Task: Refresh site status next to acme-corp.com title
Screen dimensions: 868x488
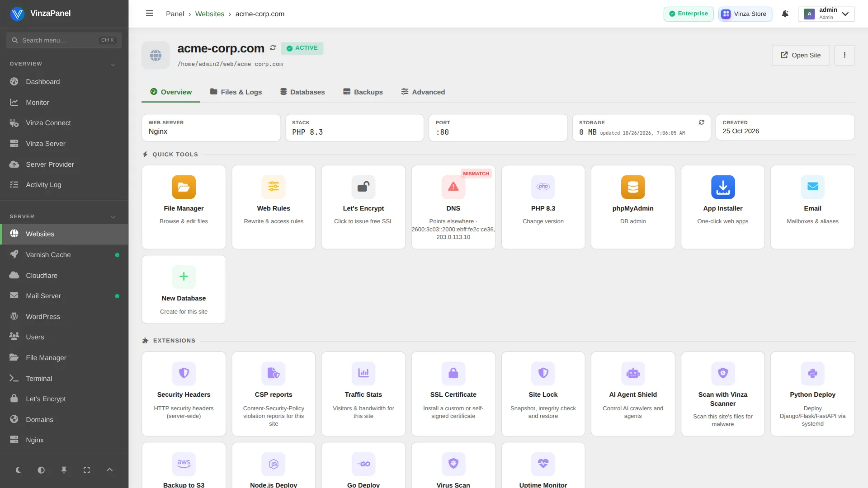Action: point(273,48)
